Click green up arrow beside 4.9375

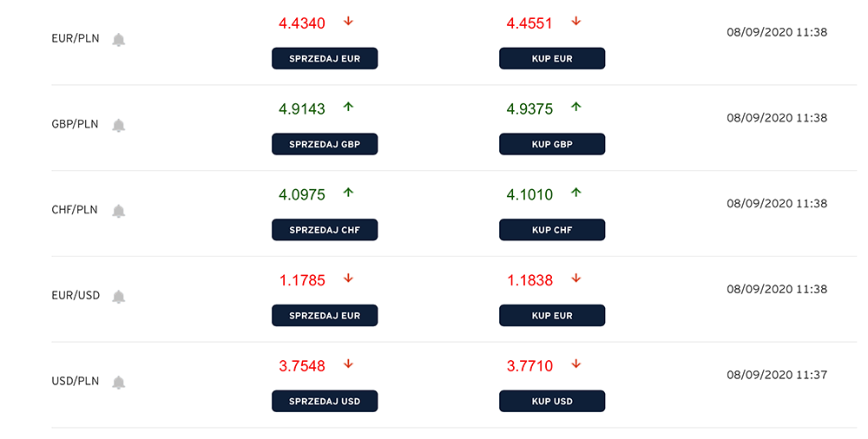[x=576, y=107]
